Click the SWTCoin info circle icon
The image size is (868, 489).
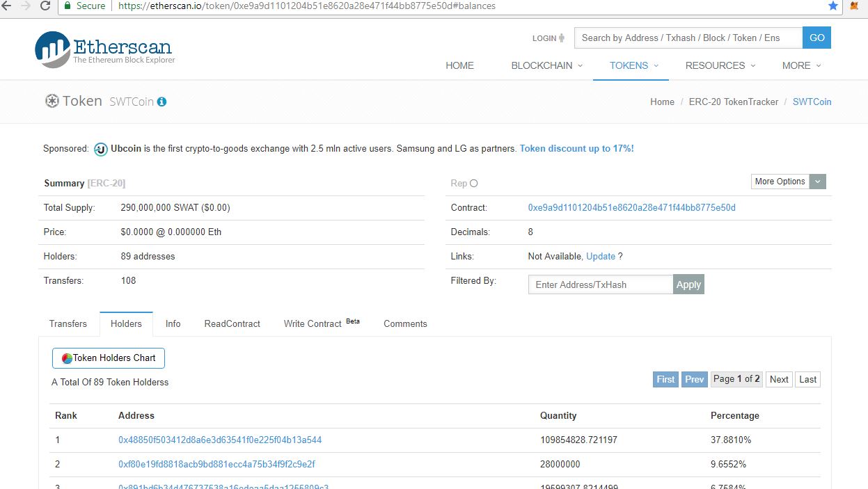point(161,102)
